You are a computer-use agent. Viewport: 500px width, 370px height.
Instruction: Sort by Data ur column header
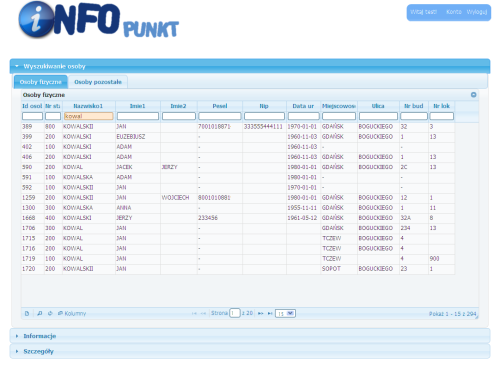tap(303, 106)
